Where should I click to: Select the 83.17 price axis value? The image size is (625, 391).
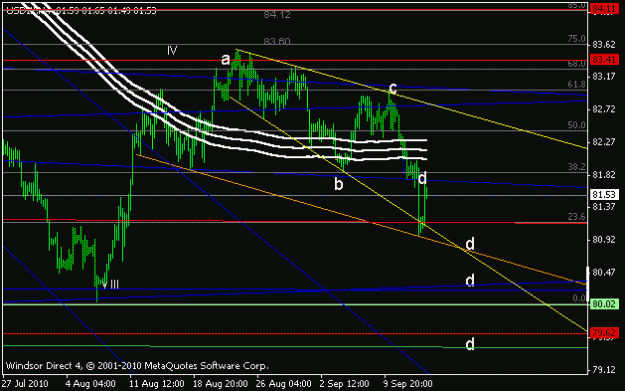pos(603,76)
